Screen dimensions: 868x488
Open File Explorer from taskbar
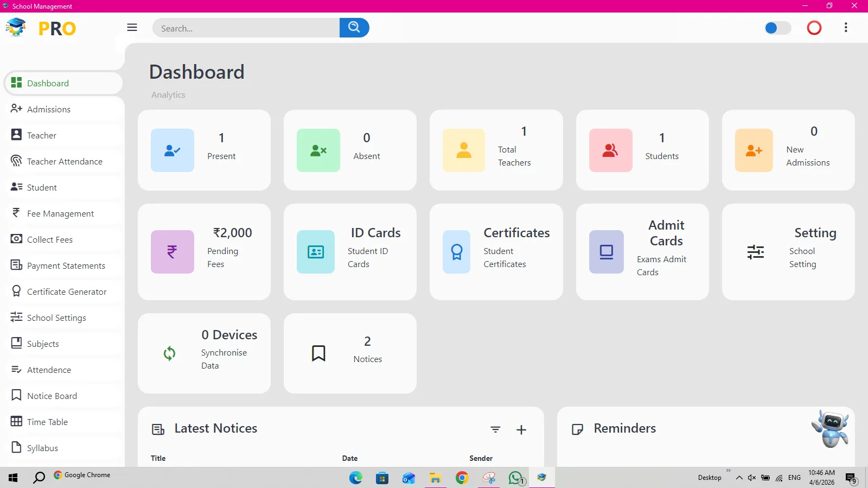(x=435, y=478)
